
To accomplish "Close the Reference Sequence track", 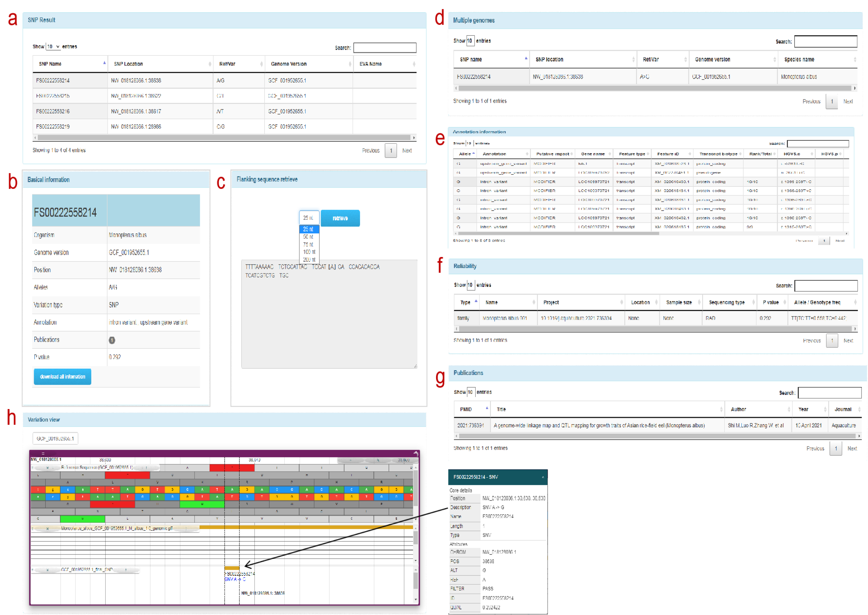I will tap(47, 468).
